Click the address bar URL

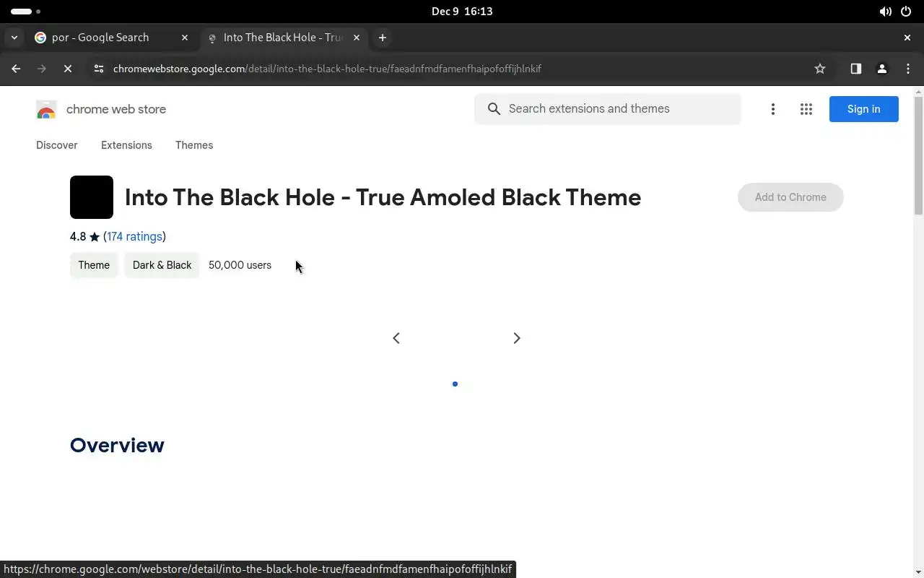(327, 69)
